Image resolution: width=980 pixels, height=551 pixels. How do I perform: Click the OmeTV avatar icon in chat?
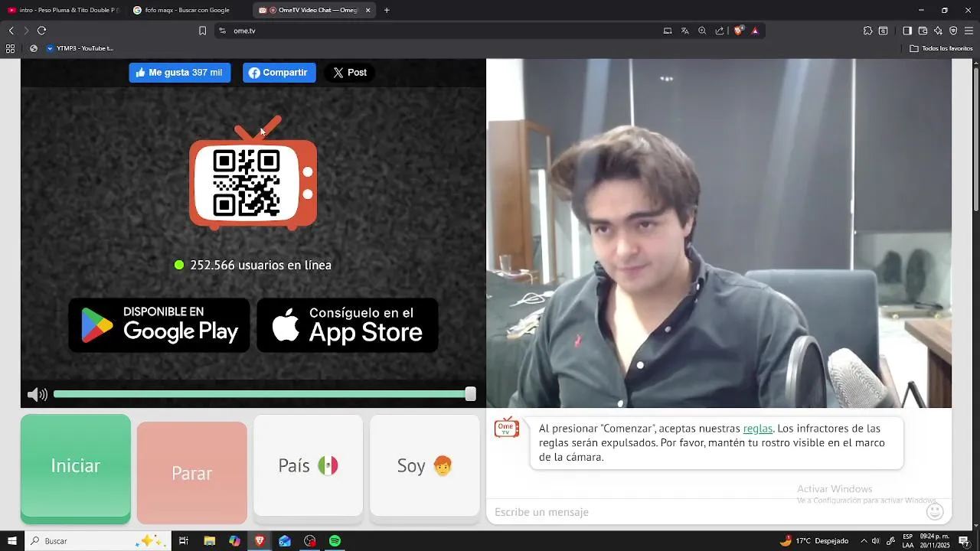507,428
